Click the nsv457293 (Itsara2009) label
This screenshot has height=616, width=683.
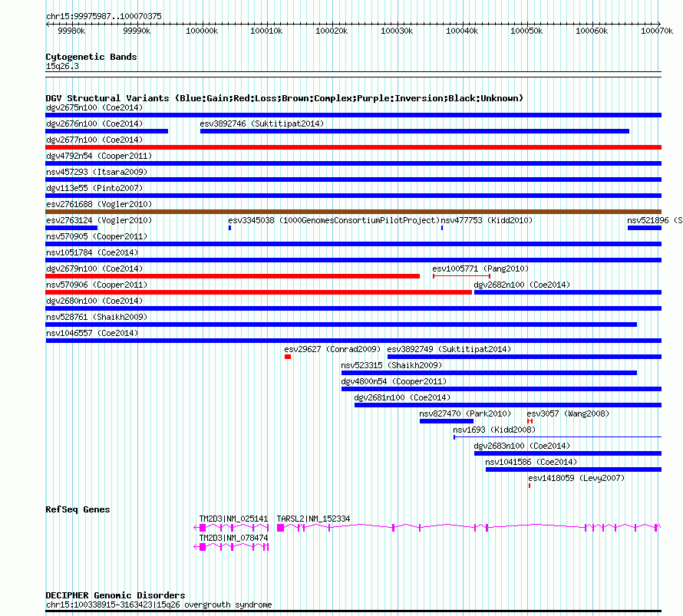coord(97,172)
